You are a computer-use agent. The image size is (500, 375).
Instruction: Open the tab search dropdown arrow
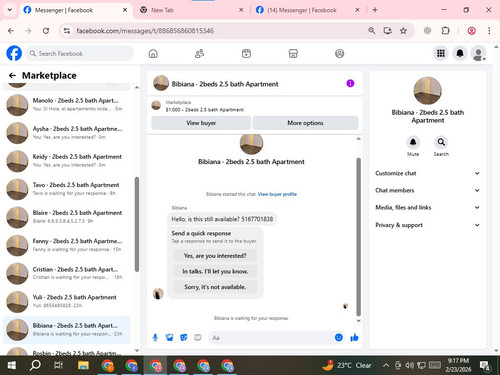pyautogui.click(x=10, y=10)
